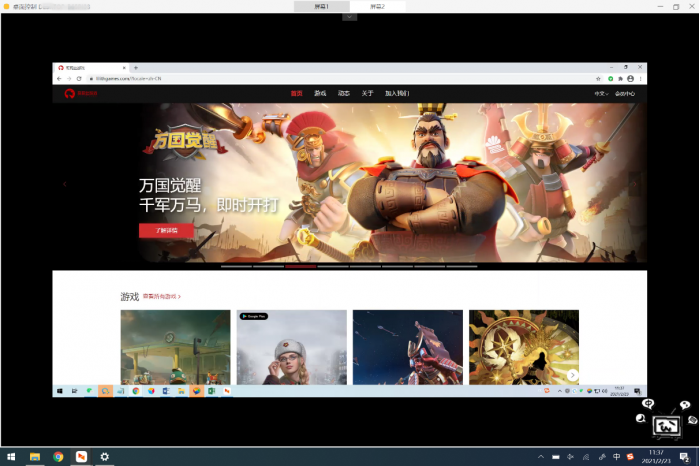The image size is (700, 466).
Task: Show previous banner slide with left arrow
Action: point(65,184)
